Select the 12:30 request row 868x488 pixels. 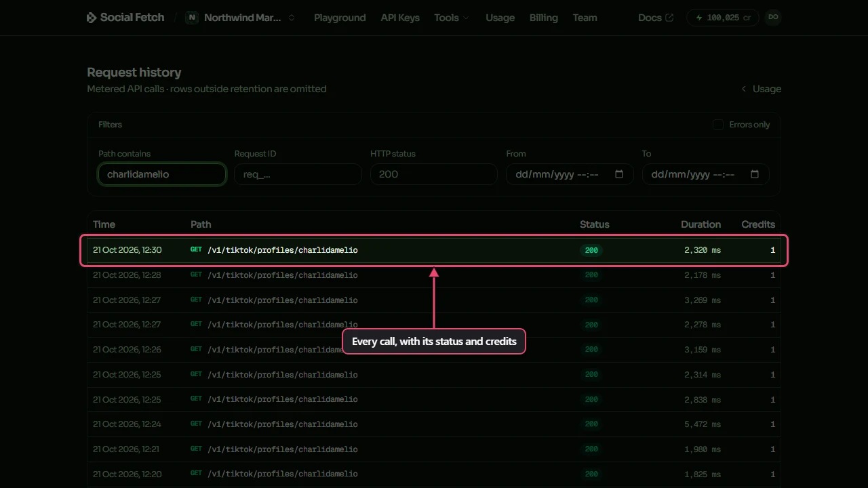pos(434,250)
